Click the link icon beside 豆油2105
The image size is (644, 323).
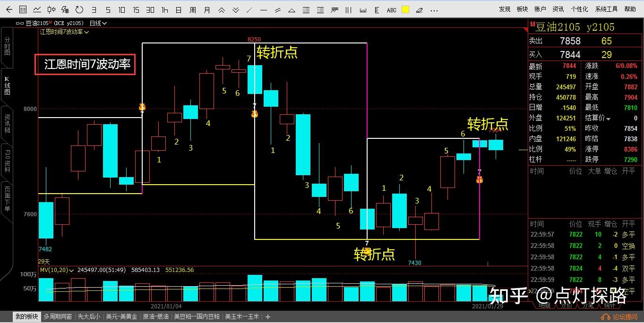click(19, 23)
